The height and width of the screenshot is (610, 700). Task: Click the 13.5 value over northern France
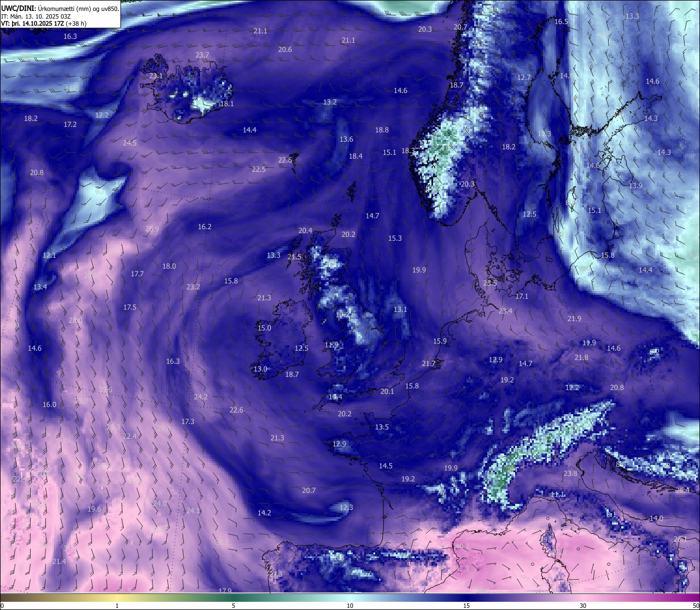pos(382,427)
